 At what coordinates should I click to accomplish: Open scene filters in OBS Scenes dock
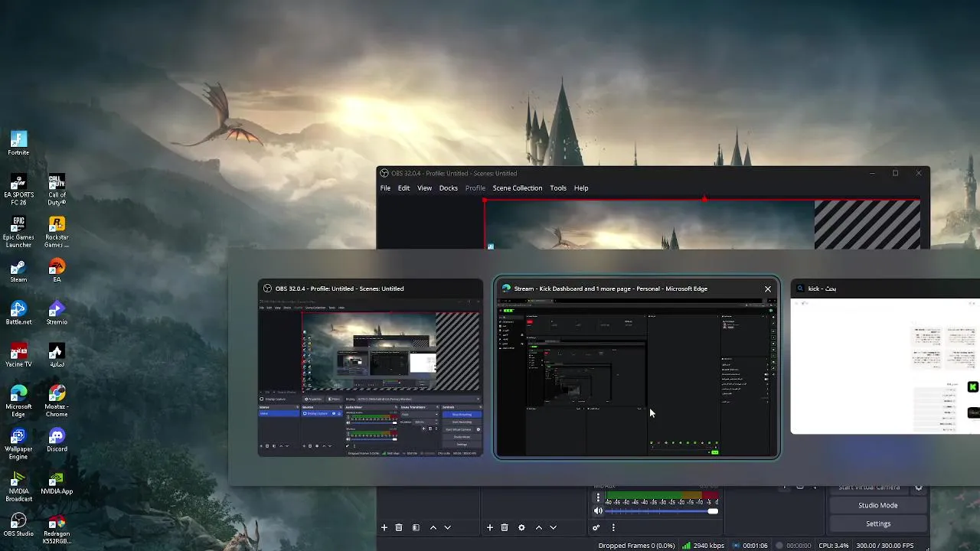point(416,527)
